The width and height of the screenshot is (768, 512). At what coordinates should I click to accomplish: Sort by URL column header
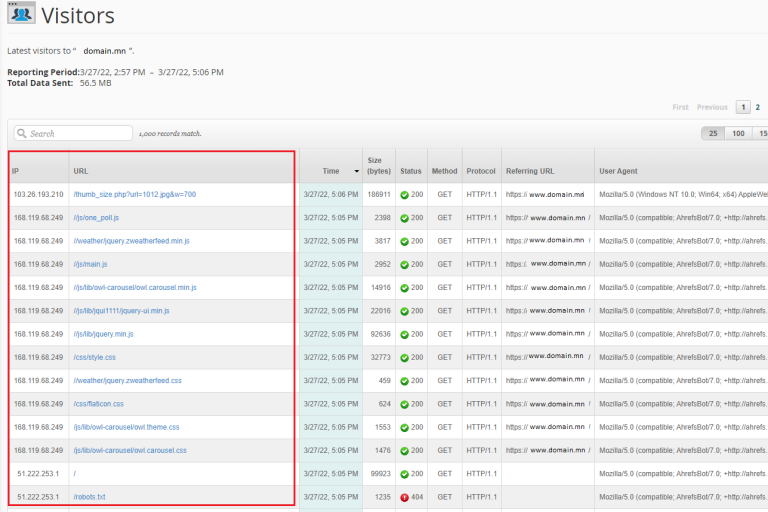[81, 171]
